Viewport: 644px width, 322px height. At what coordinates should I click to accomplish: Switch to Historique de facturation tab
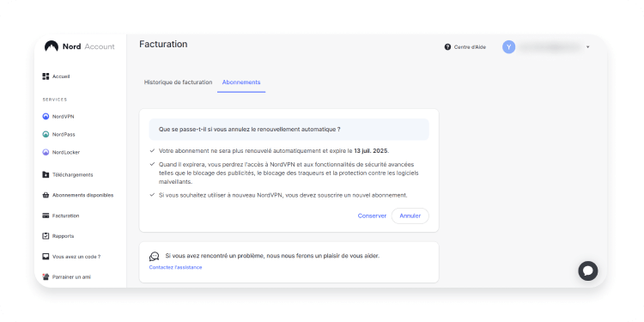[x=178, y=82]
